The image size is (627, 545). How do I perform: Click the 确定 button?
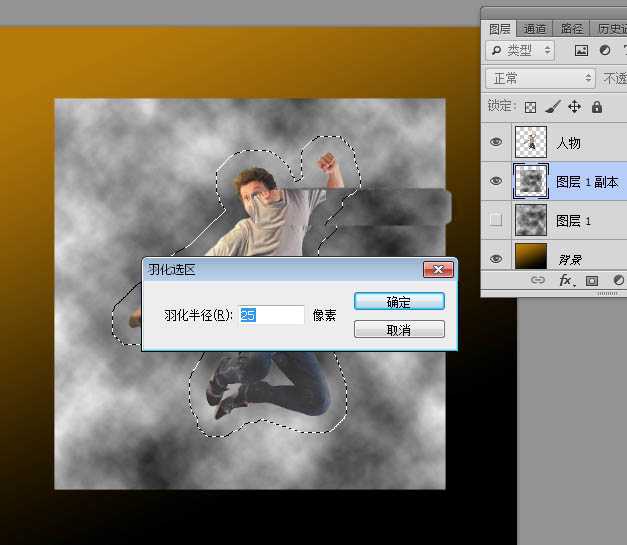399,302
